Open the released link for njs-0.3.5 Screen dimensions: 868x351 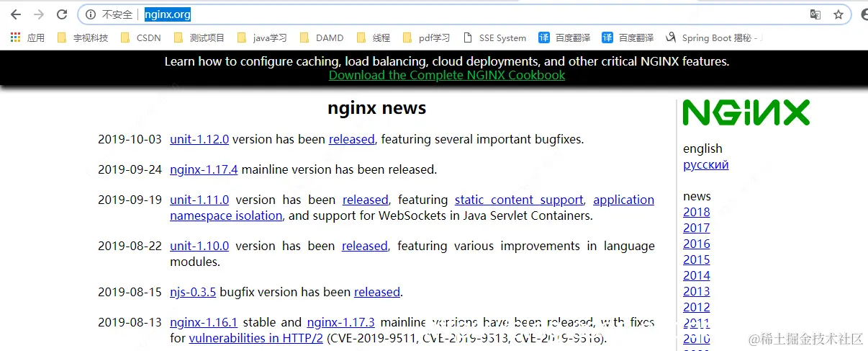pyautogui.click(x=377, y=292)
